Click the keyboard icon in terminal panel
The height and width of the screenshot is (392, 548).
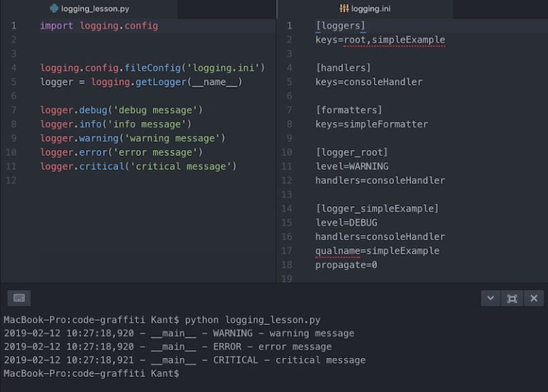[x=19, y=298]
